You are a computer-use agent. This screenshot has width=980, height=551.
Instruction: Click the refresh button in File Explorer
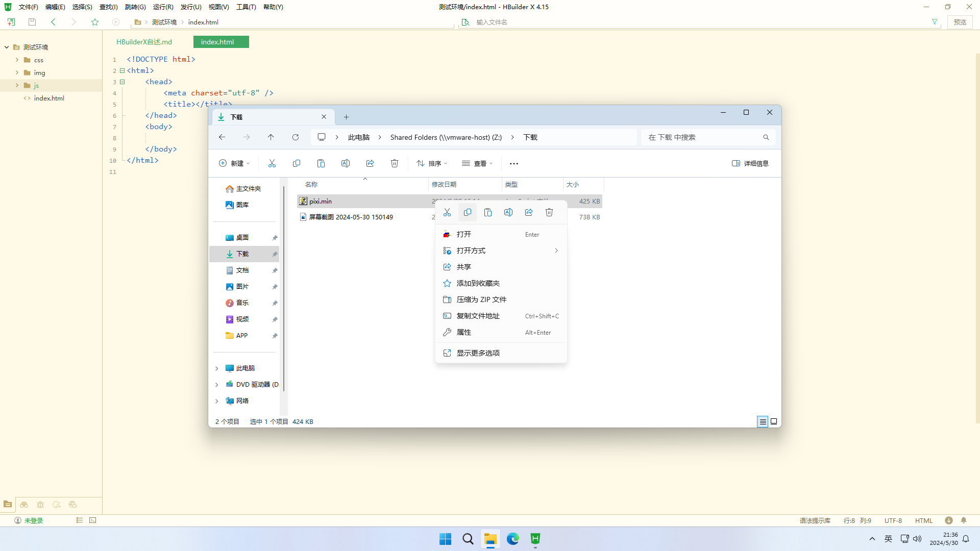pos(296,137)
